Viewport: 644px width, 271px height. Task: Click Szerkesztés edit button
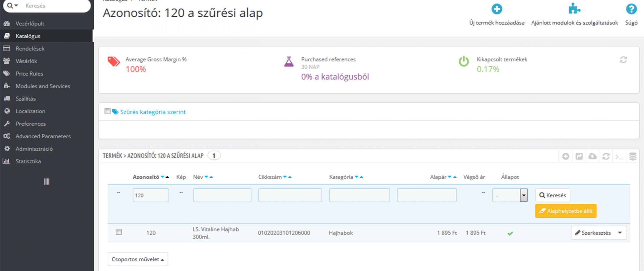click(592, 233)
